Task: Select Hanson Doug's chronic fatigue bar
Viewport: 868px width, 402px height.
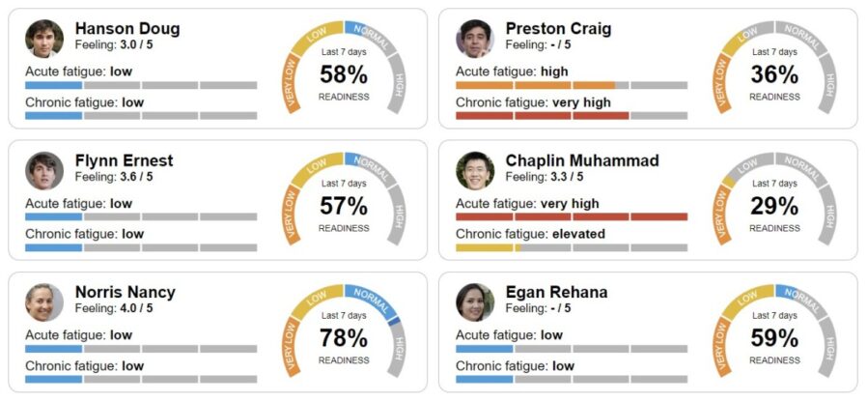Action: pyautogui.click(x=141, y=116)
